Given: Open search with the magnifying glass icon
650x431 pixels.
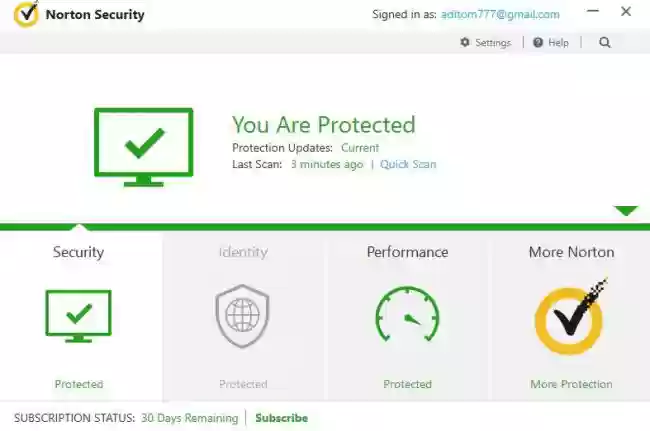Looking at the screenshot, I should [x=605, y=42].
